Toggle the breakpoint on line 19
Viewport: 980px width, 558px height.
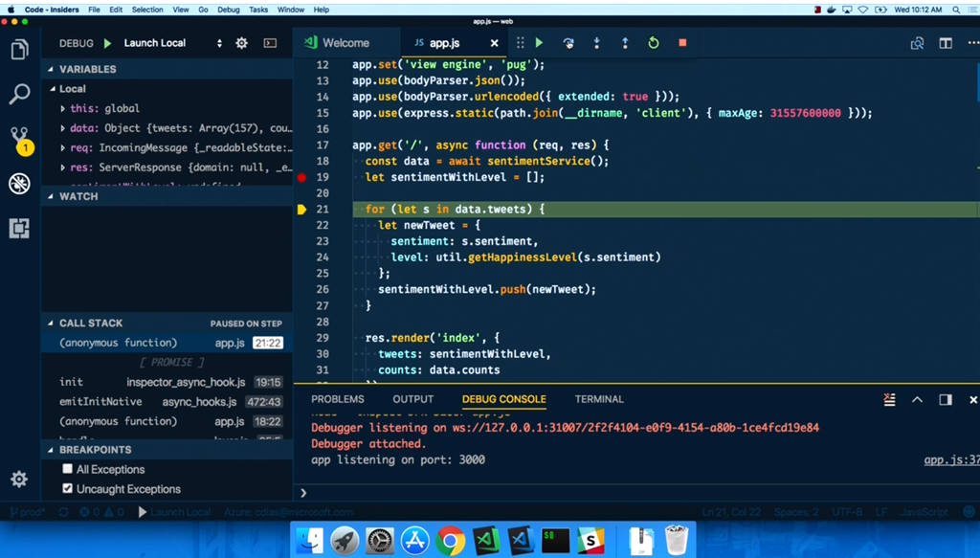click(x=302, y=177)
